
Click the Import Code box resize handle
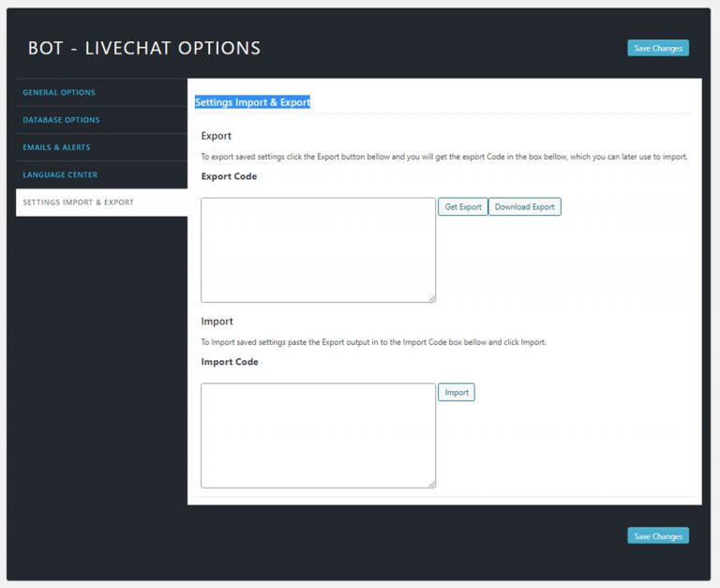[x=432, y=485]
